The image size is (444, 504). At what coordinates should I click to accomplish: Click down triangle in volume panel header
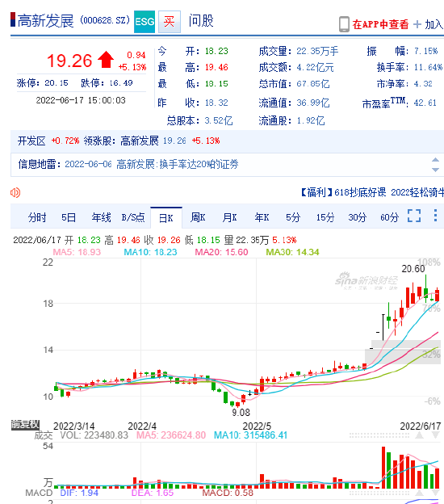436,435
